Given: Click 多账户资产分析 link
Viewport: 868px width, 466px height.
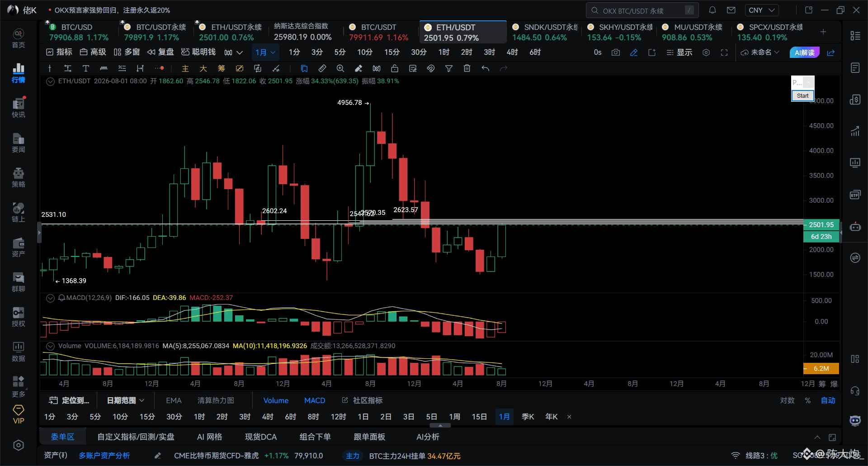Looking at the screenshot, I should pyautogui.click(x=104, y=456).
